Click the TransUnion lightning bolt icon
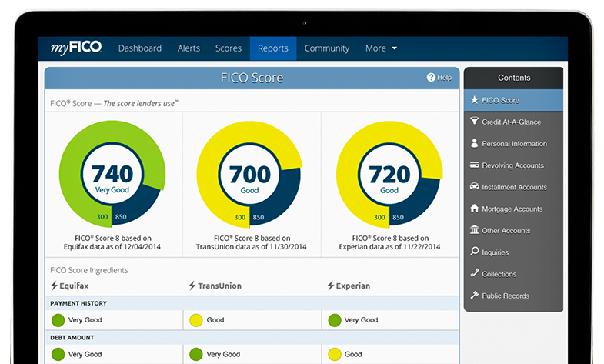 pos(192,286)
